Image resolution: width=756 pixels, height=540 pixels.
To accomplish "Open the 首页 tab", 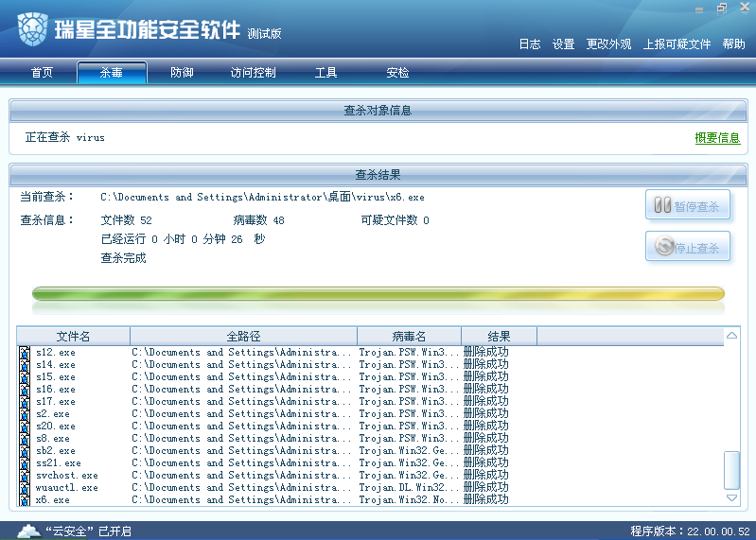I will point(42,72).
